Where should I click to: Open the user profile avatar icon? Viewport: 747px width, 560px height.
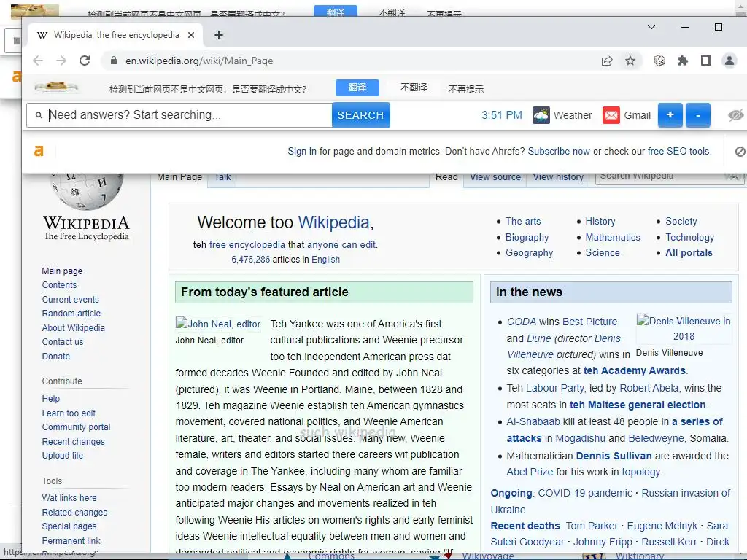click(x=729, y=61)
